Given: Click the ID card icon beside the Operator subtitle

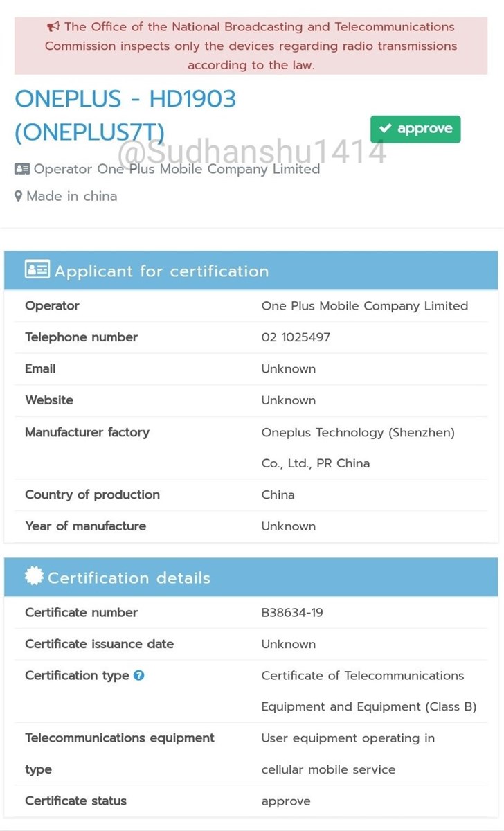Looking at the screenshot, I should click(21, 169).
